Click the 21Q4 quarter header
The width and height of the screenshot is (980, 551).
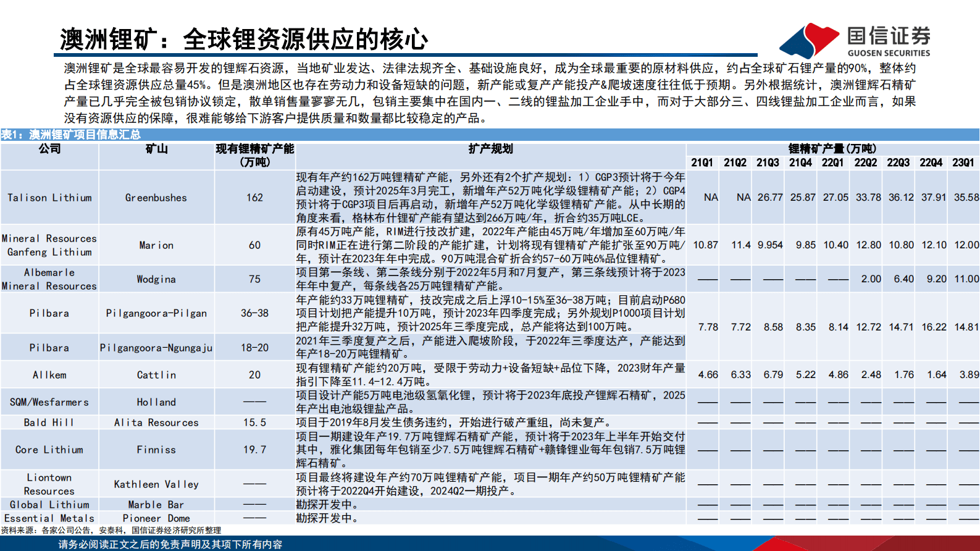click(x=800, y=162)
